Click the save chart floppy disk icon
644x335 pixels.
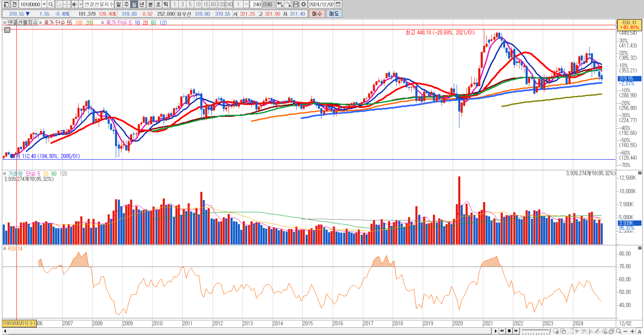click(x=296, y=4)
